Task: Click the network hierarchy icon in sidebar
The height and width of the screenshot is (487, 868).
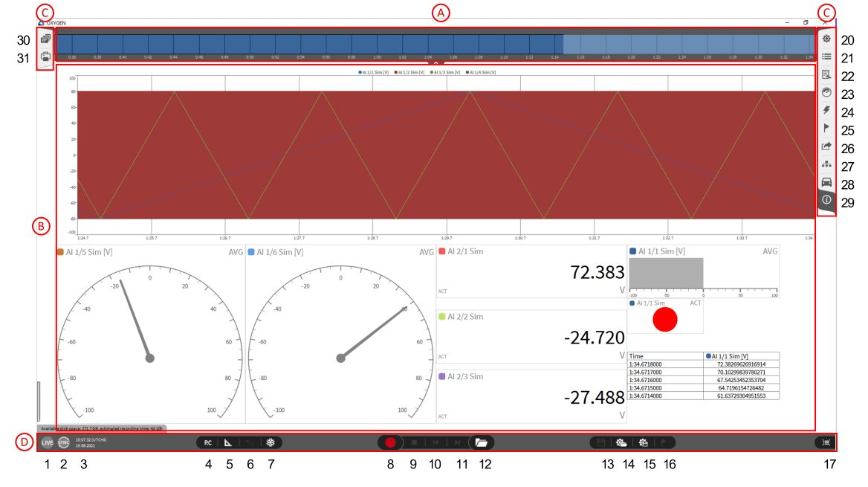Action: coord(826,165)
